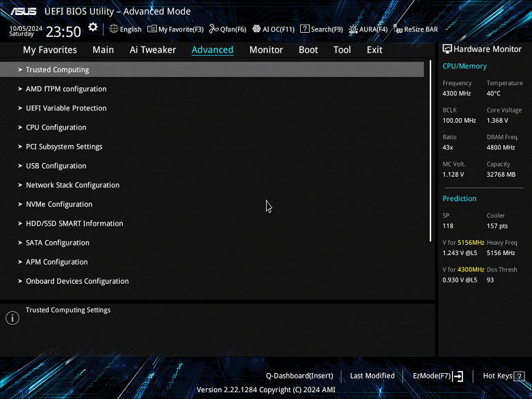Click the info icon in help panel

pyautogui.click(x=12, y=318)
